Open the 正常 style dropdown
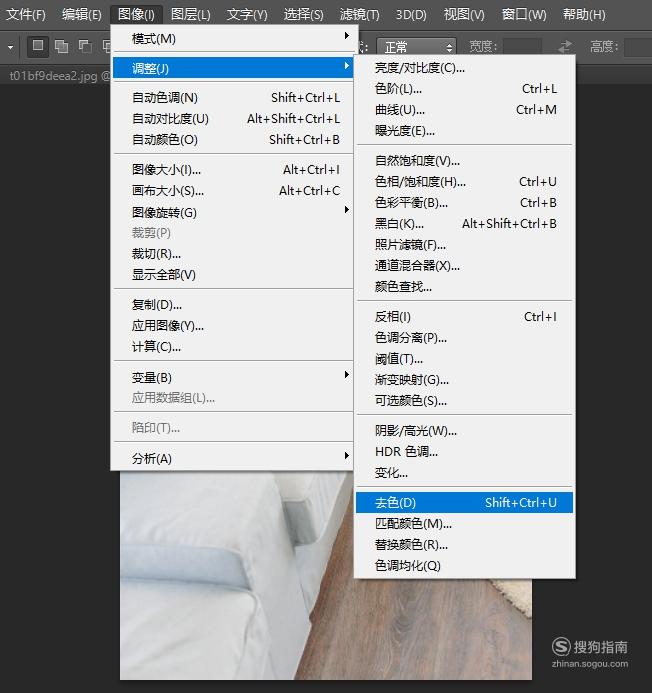Image resolution: width=652 pixels, height=693 pixels. [x=416, y=46]
